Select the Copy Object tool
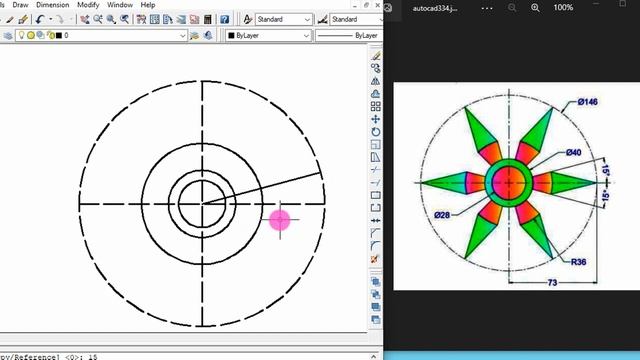Viewport: 640px width, 360px height. pos(376,68)
